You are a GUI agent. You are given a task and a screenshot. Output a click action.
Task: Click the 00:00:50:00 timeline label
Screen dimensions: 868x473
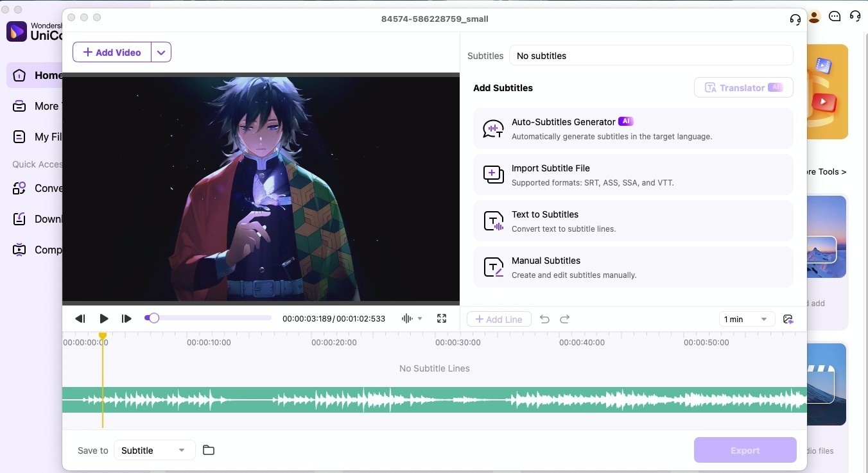click(706, 343)
